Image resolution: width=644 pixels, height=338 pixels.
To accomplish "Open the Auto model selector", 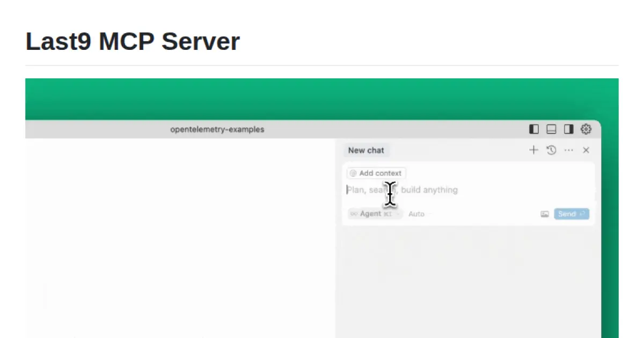I will click(416, 214).
